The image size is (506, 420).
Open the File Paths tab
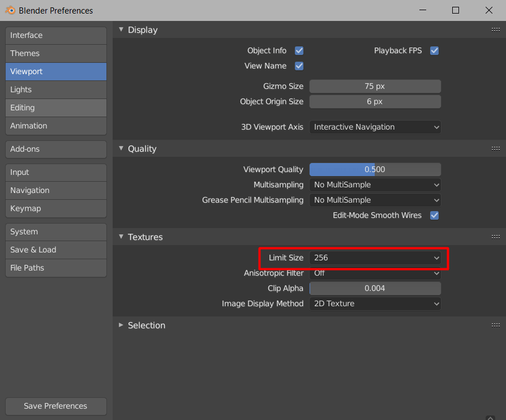click(56, 268)
